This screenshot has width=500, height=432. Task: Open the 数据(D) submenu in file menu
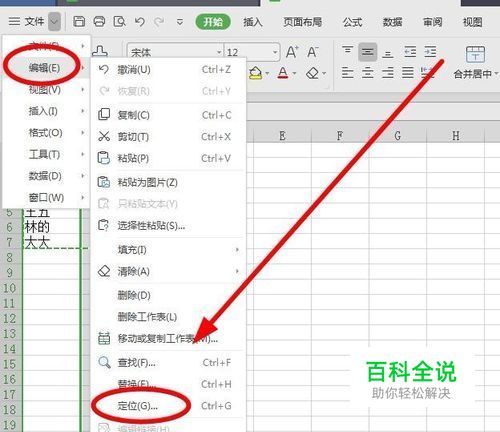pos(46,176)
